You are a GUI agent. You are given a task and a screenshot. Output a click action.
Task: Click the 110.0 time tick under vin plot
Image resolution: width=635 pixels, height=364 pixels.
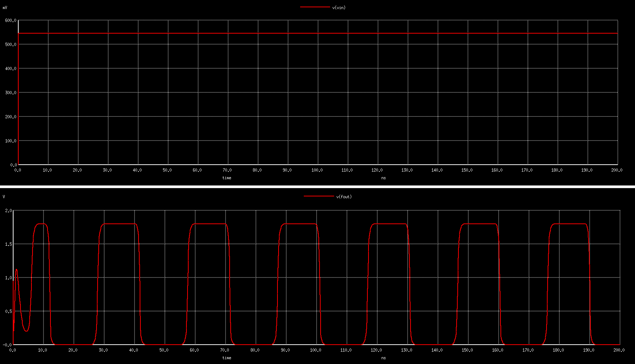[347, 170]
